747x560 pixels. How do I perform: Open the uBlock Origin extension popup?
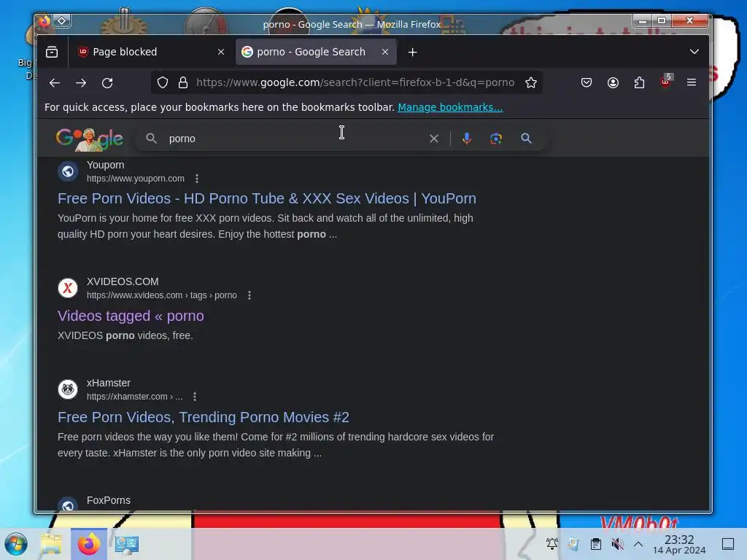(665, 82)
